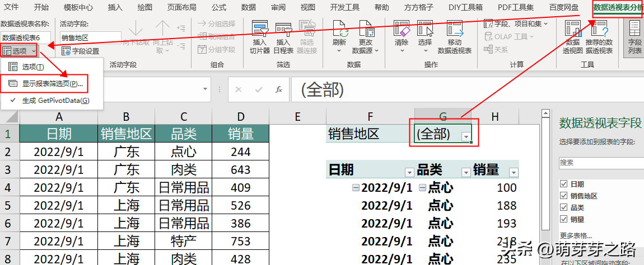This screenshot has height=265, width=644.
Task: Open the 品类 column filter dropdown
Action: [x=466, y=172]
